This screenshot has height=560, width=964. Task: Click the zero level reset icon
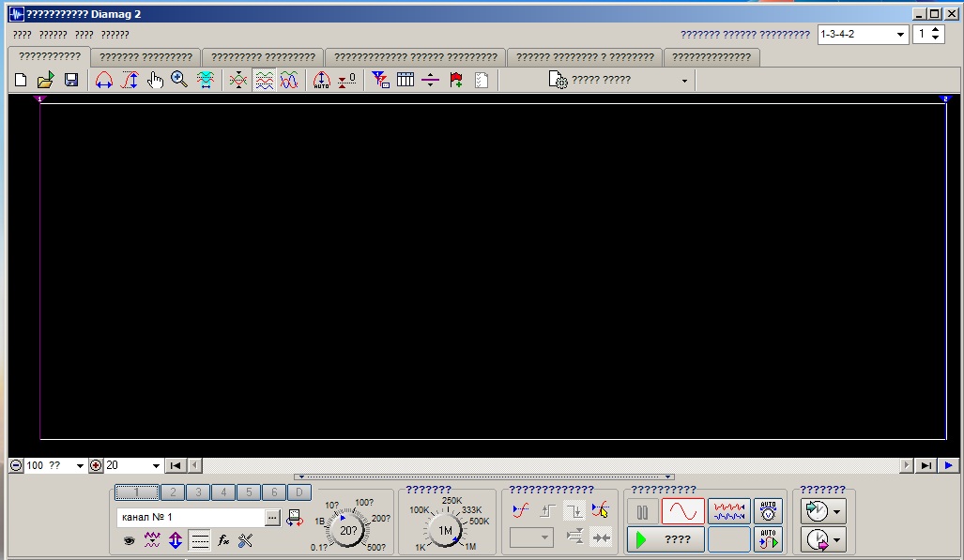pos(346,80)
